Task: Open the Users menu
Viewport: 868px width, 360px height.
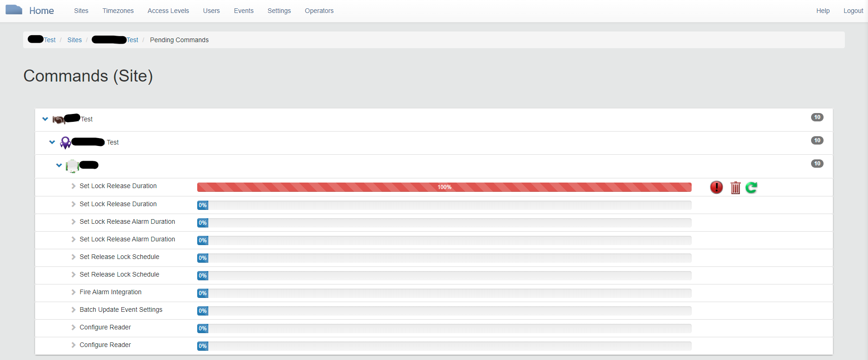Action: [211, 11]
